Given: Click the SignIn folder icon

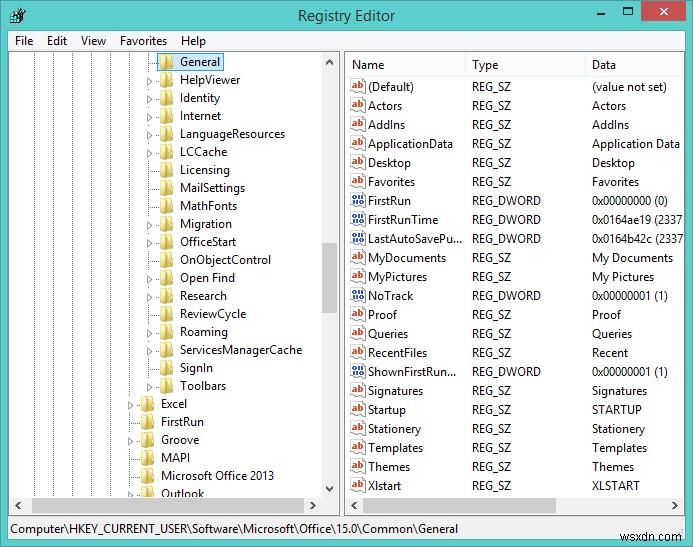Looking at the screenshot, I should point(166,368).
